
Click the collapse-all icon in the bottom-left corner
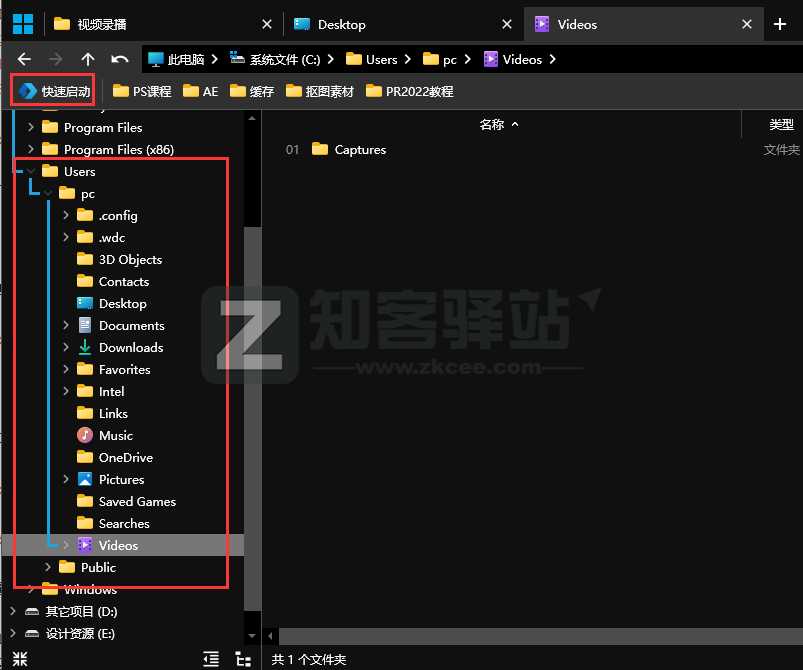coord(20,658)
